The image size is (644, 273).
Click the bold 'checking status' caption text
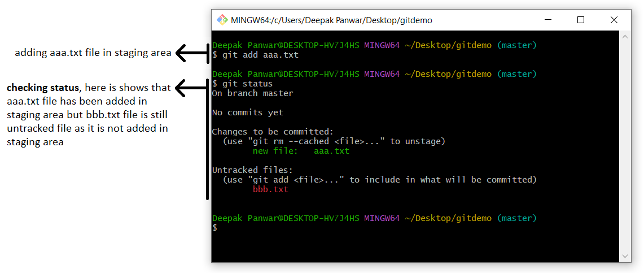coord(43,88)
